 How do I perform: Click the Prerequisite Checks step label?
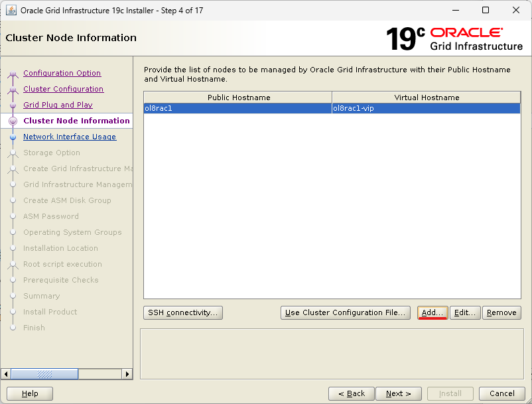[x=61, y=280]
